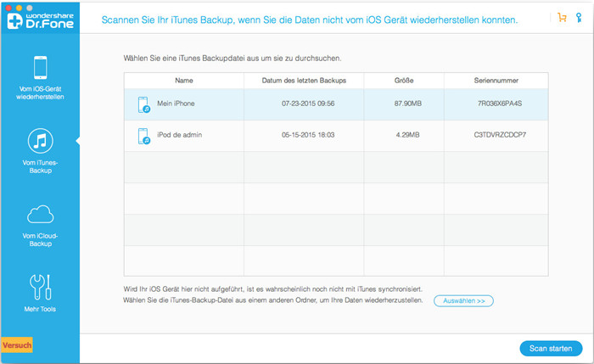This screenshot has height=364, width=594.
Task: Click the Wondershare Dr.Fone logo
Action: (x=40, y=21)
